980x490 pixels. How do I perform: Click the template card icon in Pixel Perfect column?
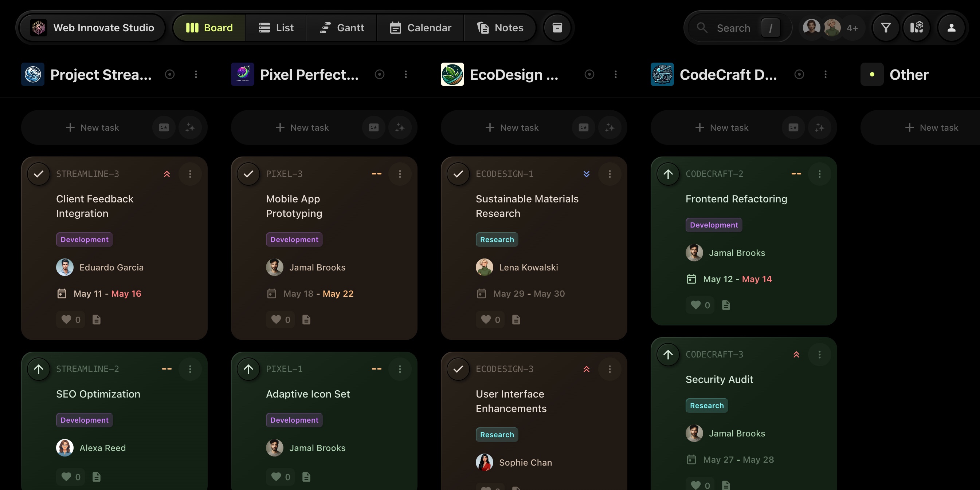[373, 127]
